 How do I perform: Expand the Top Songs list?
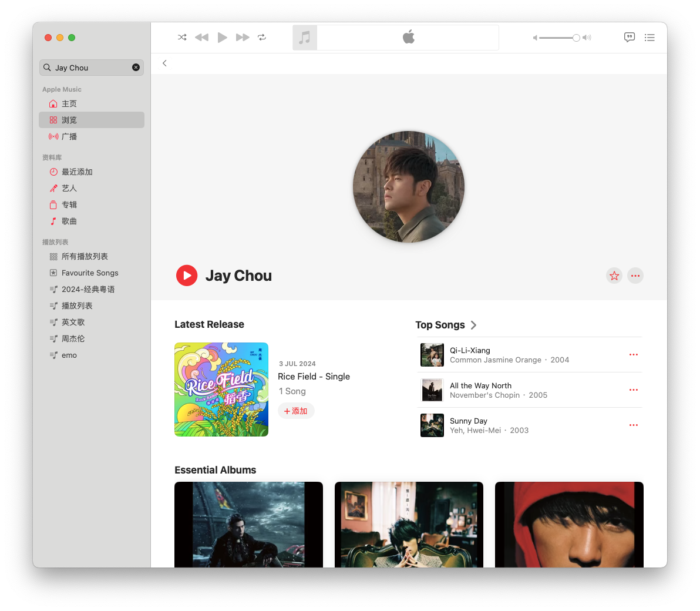(x=446, y=325)
